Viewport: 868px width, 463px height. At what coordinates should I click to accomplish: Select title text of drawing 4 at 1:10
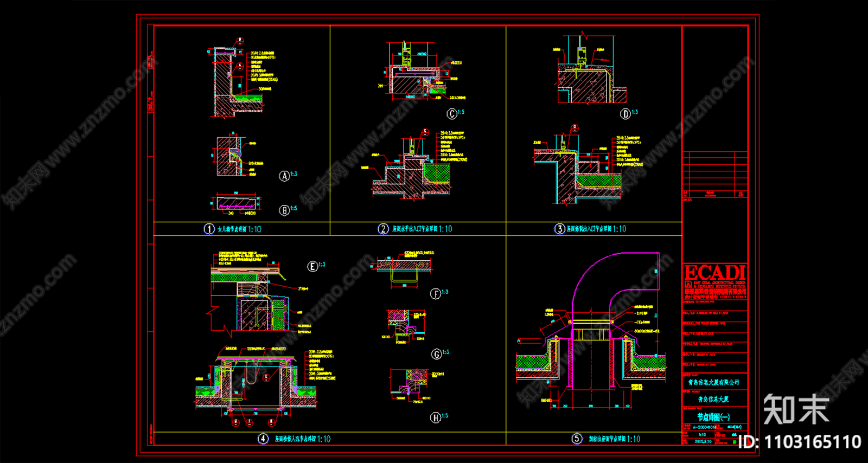pos(302,439)
